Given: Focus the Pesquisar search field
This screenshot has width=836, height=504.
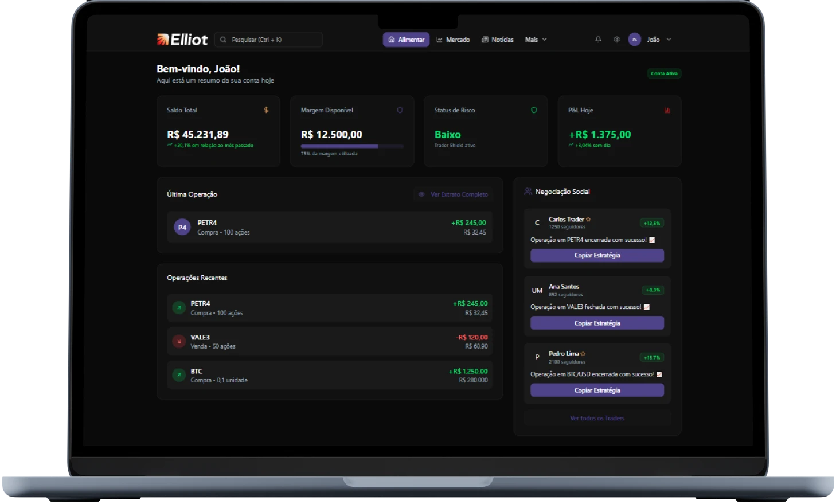Looking at the screenshot, I should [x=268, y=40].
